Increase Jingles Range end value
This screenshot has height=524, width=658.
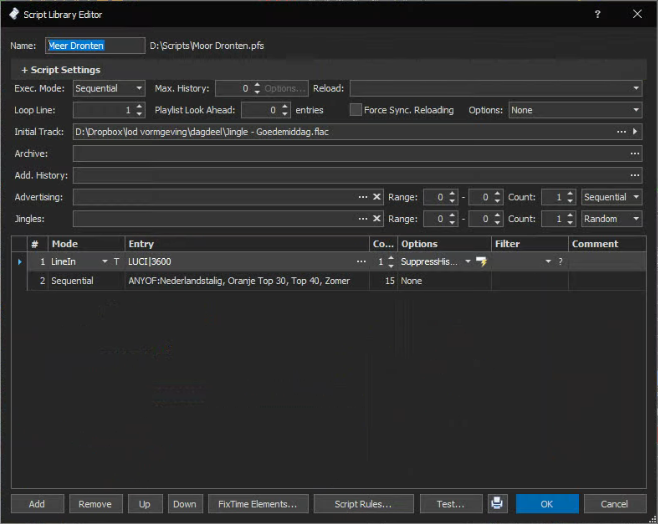point(497,216)
